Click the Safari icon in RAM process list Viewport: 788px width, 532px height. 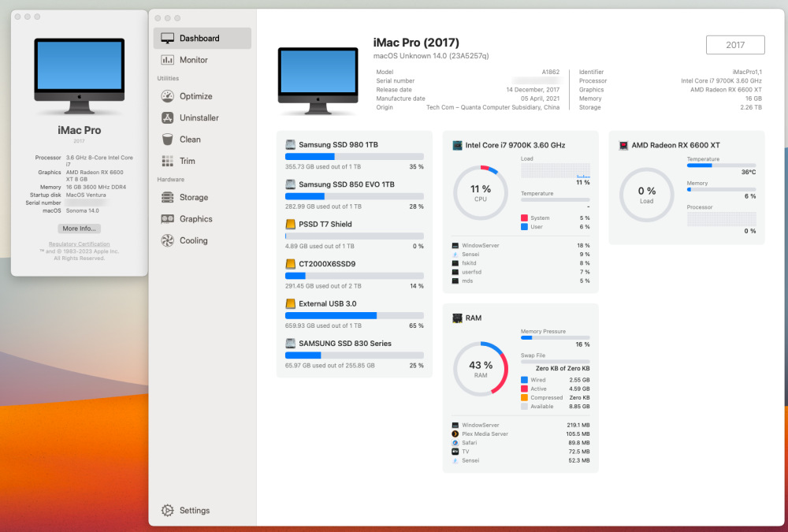pyautogui.click(x=455, y=442)
